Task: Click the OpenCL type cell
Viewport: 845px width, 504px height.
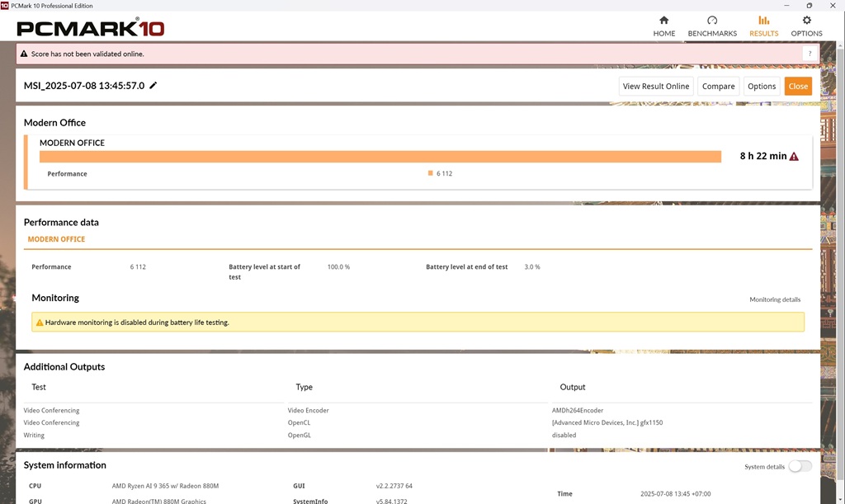Action: (x=299, y=422)
